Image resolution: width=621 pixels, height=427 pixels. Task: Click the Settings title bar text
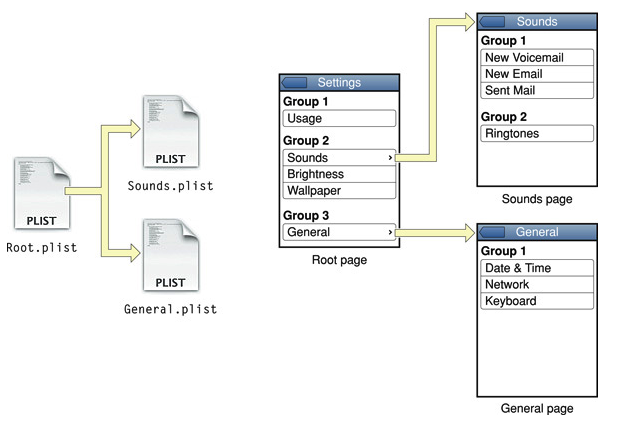[x=339, y=82]
